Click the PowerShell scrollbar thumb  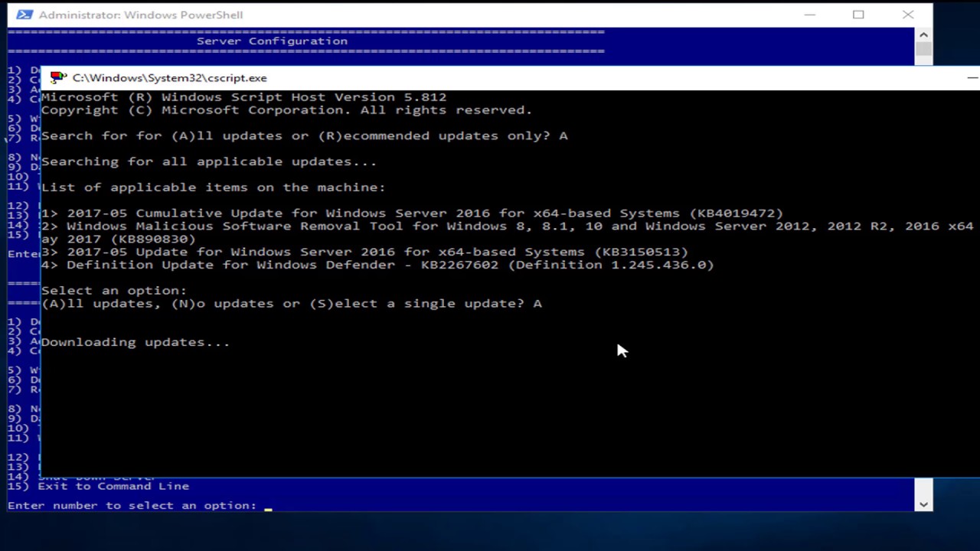(x=923, y=49)
